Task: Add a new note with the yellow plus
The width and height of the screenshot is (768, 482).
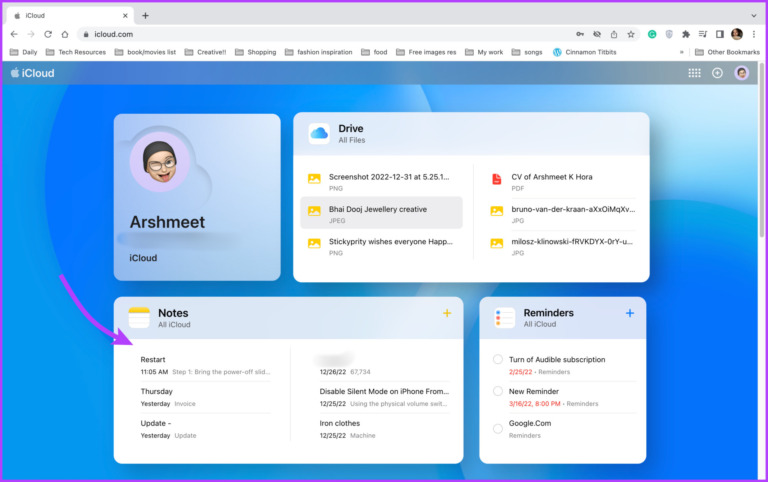Action: (x=446, y=314)
